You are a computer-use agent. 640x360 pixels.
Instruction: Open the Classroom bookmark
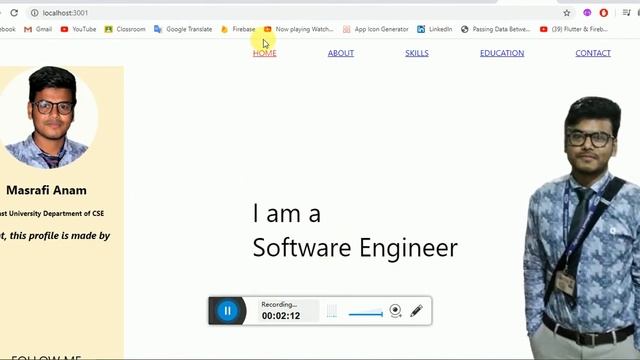(125, 29)
